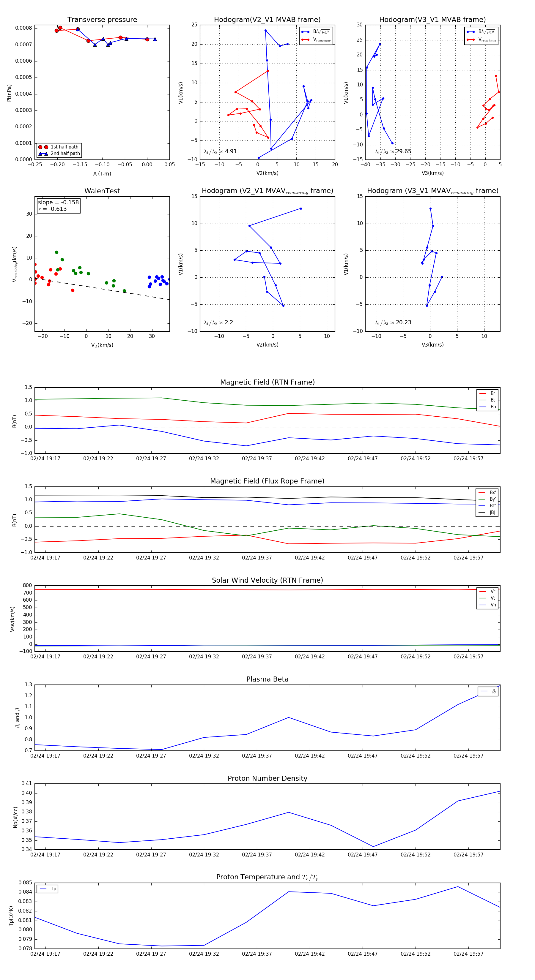The width and height of the screenshot is (535, 980).
Task: Select the '1st half path' legend entry
Action: click(x=59, y=147)
